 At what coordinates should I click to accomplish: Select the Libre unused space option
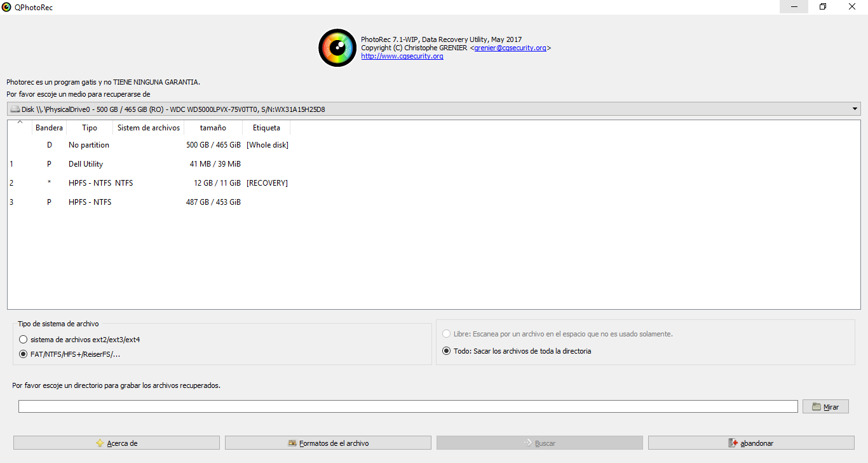(x=557, y=334)
